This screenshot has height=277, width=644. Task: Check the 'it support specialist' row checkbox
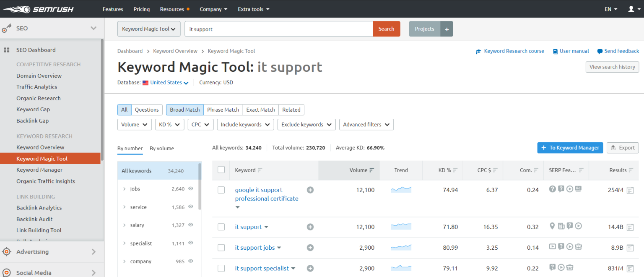click(221, 268)
